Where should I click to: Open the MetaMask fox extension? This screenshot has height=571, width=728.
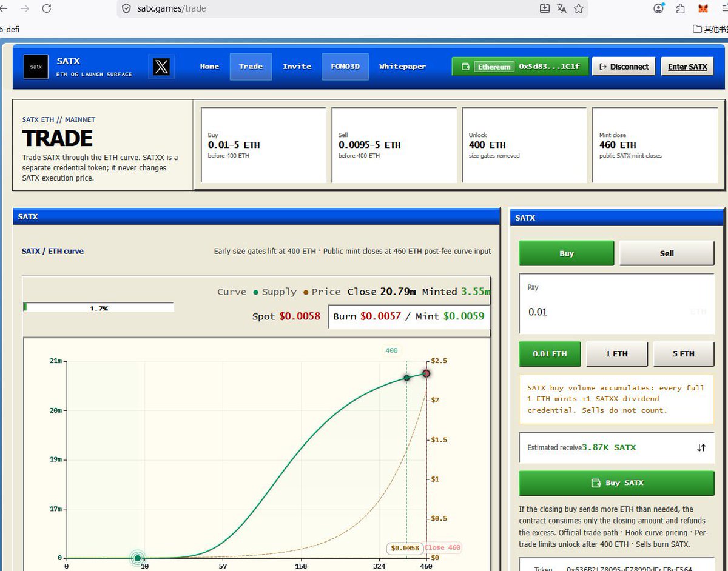point(703,8)
